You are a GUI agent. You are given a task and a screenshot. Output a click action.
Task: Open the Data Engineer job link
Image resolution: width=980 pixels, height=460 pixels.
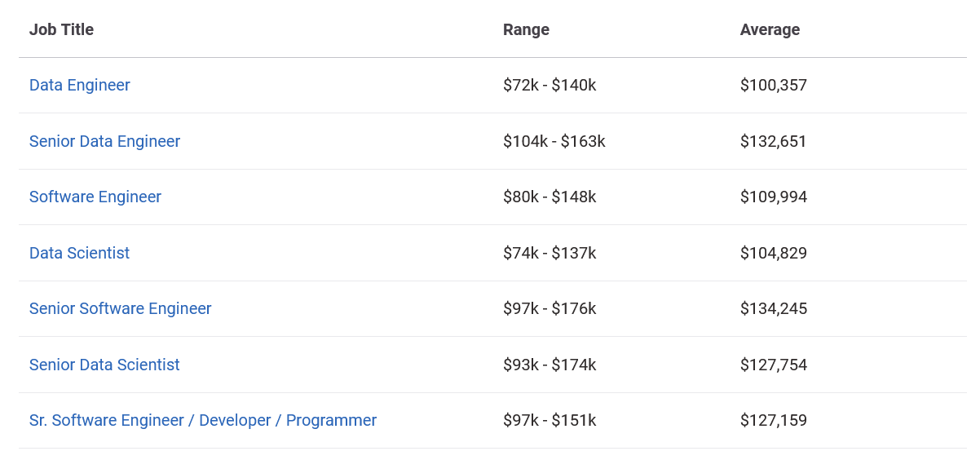coord(80,85)
